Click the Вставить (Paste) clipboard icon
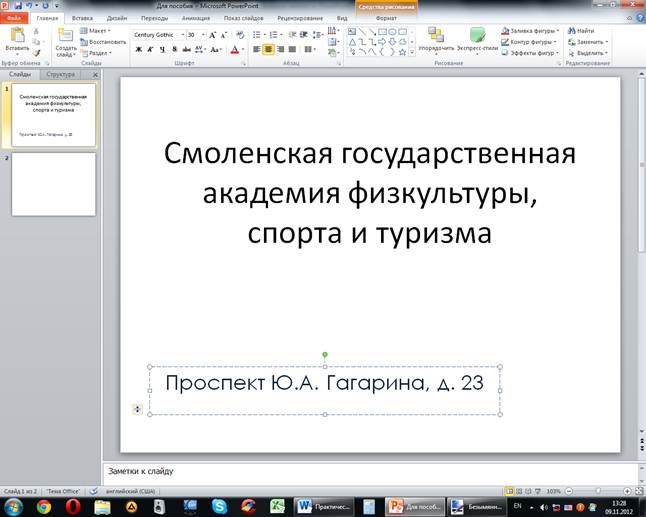The height and width of the screenshot is (517, 646). 17,35
